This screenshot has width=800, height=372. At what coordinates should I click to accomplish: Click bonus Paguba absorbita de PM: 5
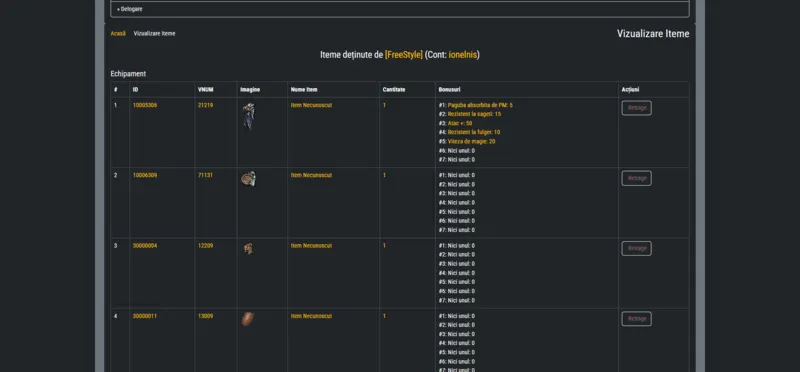[480, 105]
